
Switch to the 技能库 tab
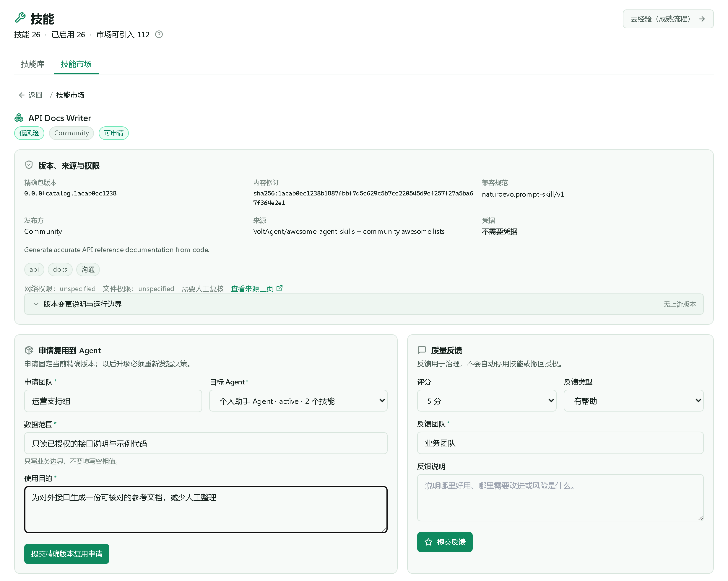tap(32, 64)
